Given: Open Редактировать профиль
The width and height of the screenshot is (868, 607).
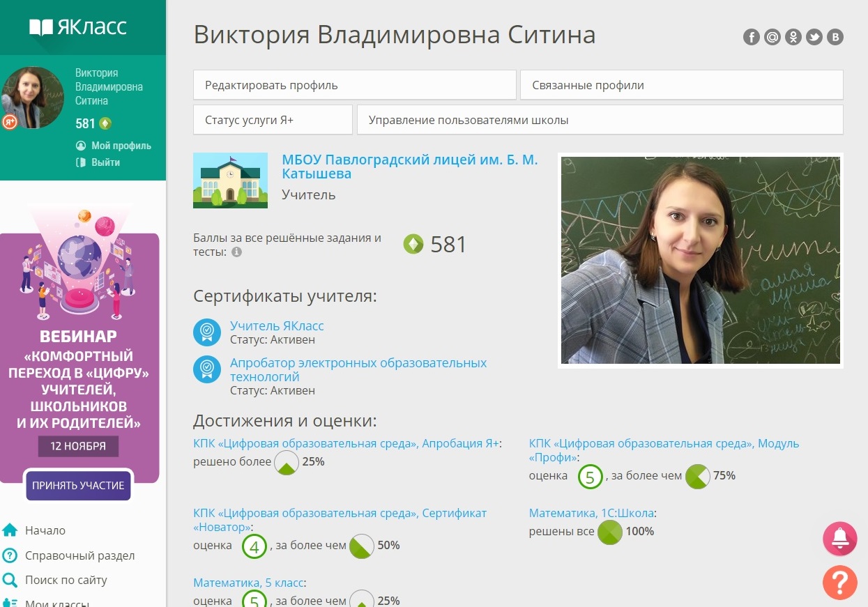Looking at the screenshot, I should (x=354, y=85).
